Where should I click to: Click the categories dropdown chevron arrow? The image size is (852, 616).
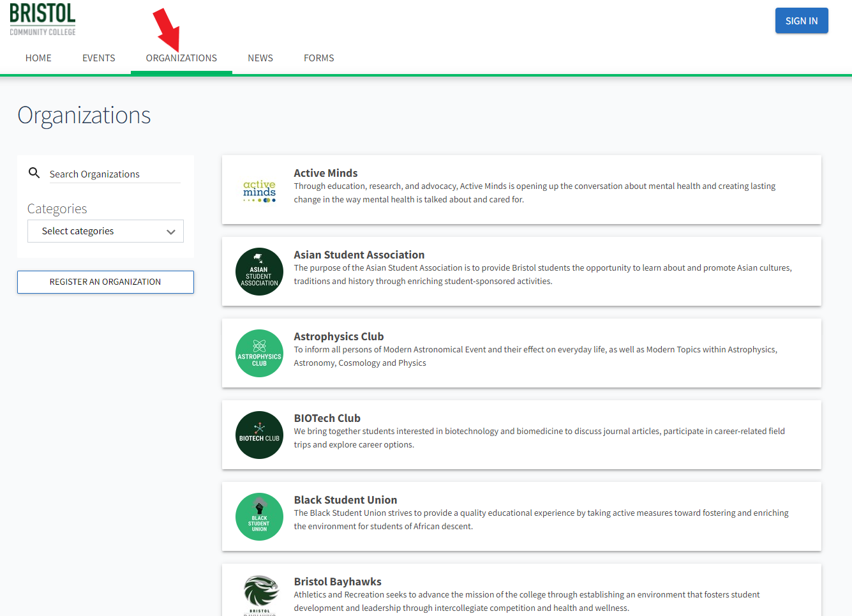coord(170,232)
